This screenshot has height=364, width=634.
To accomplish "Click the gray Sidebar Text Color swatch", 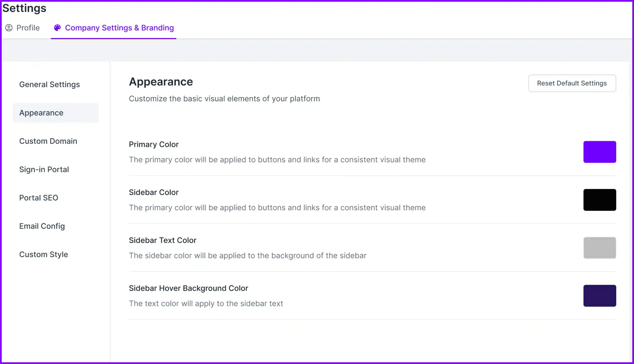I will pyautogui.click(x=600, y=248).
